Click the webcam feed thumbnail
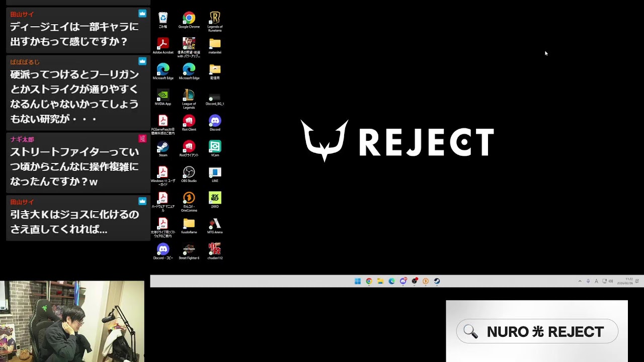The image size is (644, 362). tap(72, 321)
